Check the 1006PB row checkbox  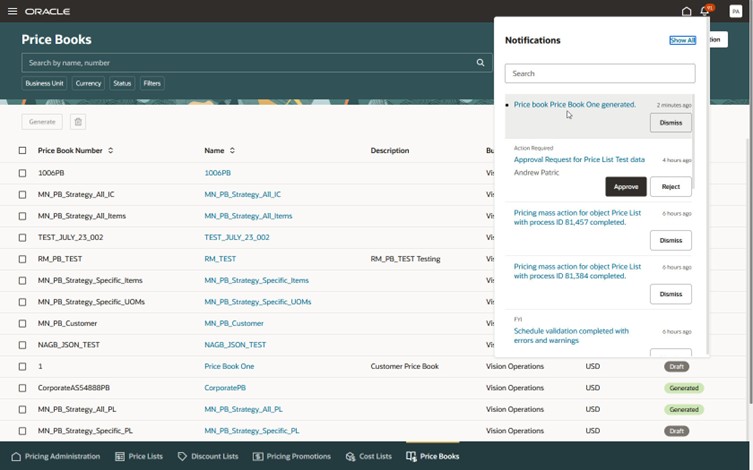23,173
